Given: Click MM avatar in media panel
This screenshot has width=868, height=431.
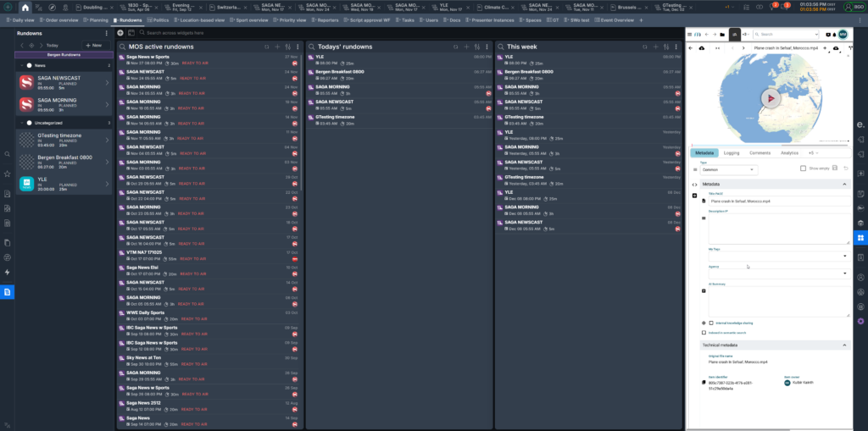Looking at the screenshot, I should tap(843, 35).
